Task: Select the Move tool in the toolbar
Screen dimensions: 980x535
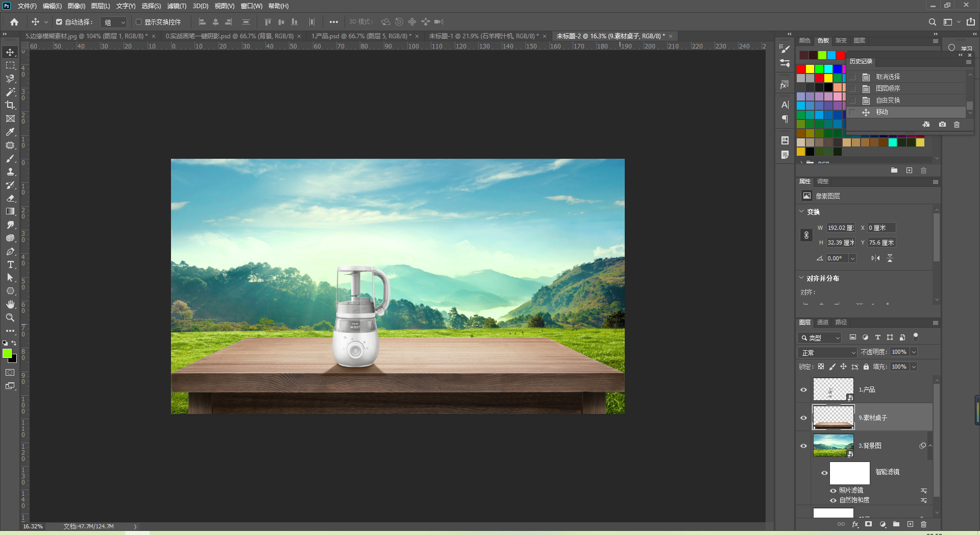Action: point(10,52)
